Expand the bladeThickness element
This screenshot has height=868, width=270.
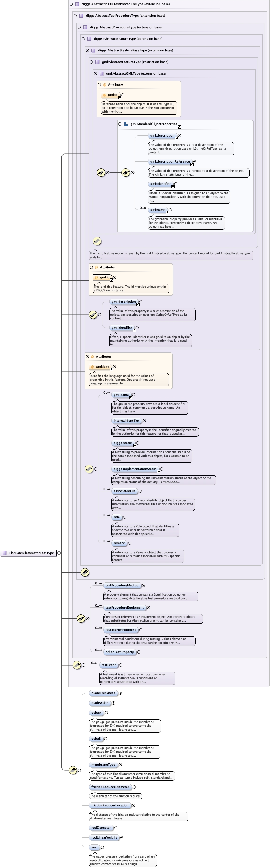tap(121, 693)
